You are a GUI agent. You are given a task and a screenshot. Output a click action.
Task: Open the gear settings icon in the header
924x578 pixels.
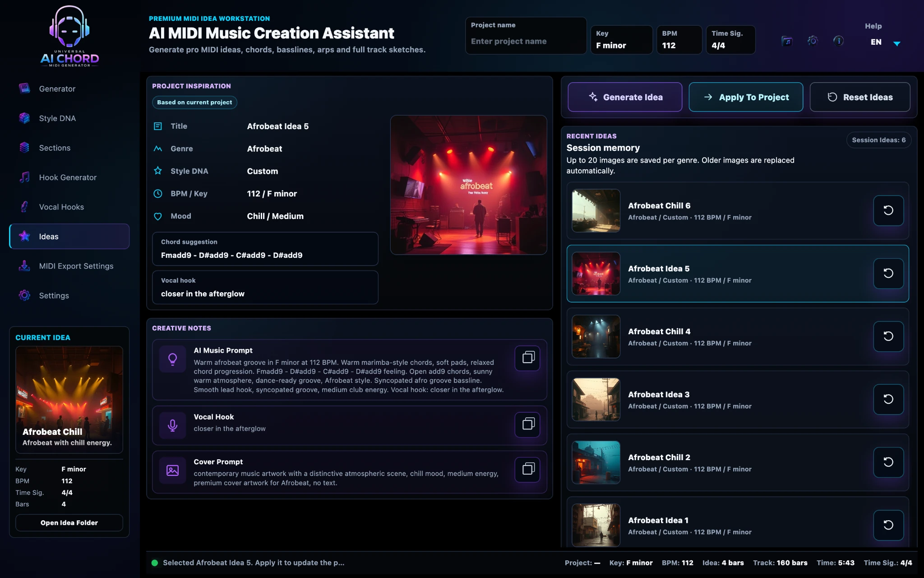click(813, 41)
